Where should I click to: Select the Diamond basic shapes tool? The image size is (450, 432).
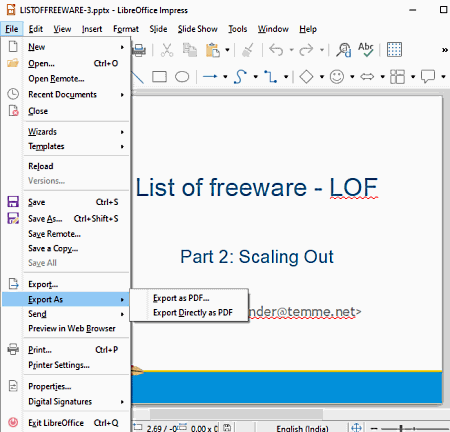[306, 77]
